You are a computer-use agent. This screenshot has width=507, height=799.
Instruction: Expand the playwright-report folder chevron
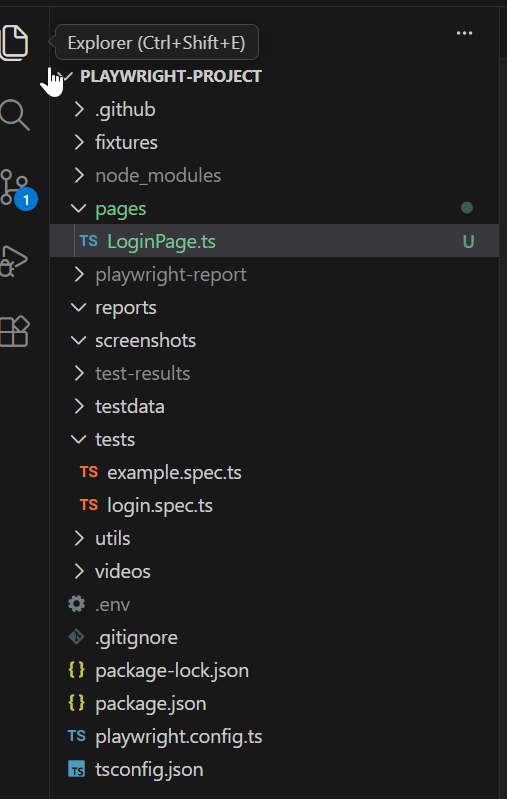coord(79,274)
